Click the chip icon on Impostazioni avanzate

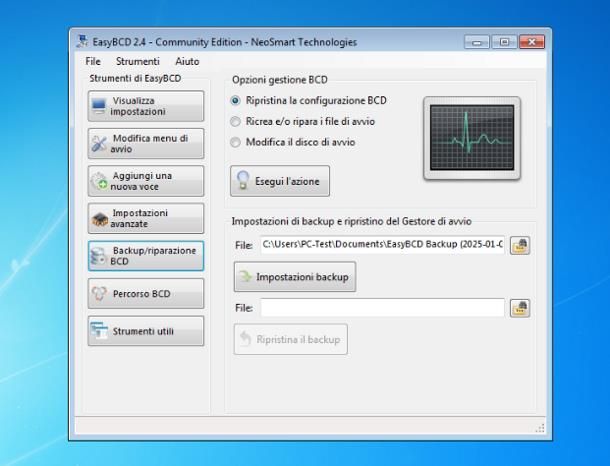100,219
